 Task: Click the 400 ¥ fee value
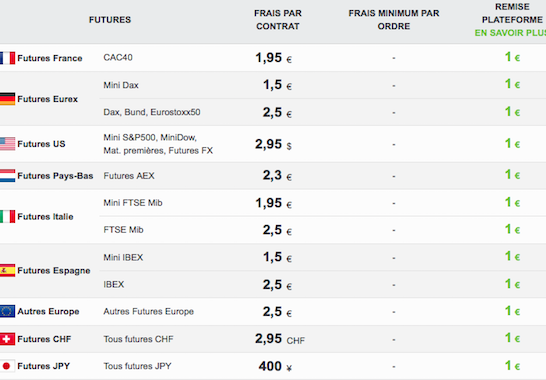pos(275,366)
